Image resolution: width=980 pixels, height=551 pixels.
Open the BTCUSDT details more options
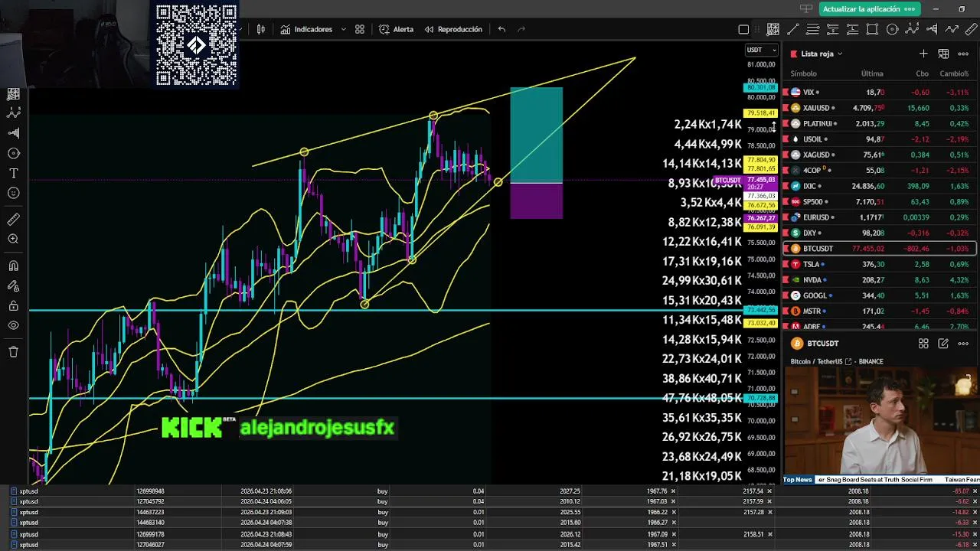point(963,344)
